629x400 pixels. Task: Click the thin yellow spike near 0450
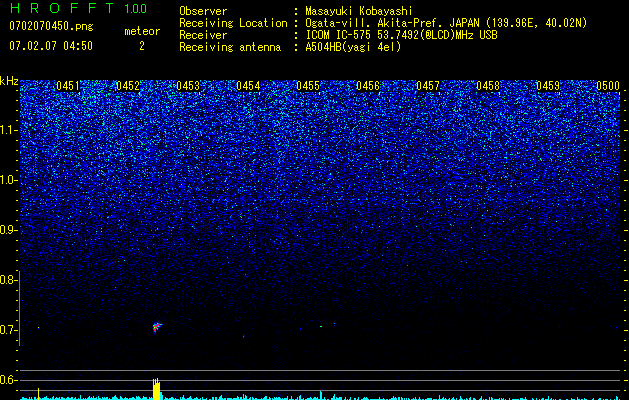pos(39,393)
